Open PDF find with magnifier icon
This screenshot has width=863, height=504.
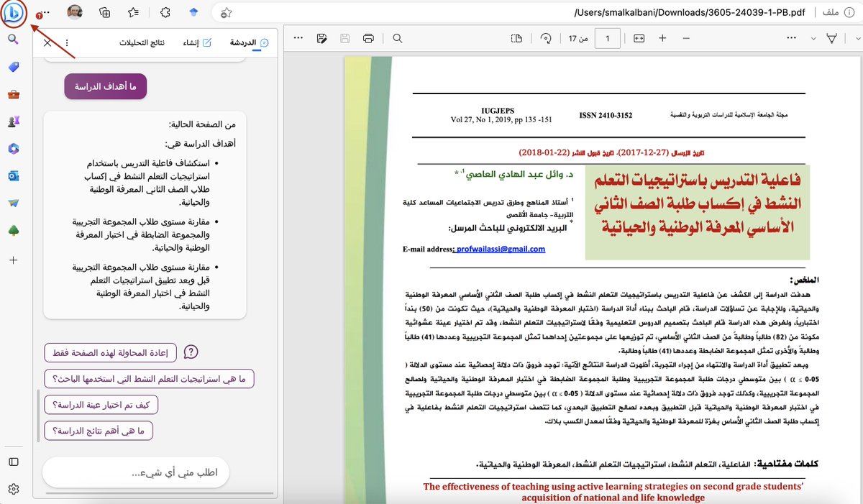pyautogui.click(x=398, y=38)
